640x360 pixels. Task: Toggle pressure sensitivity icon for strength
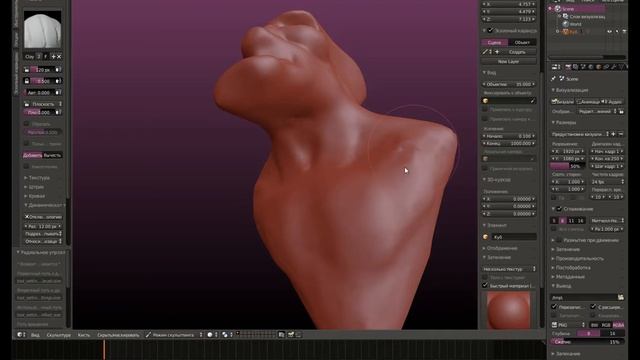[58, 81]
